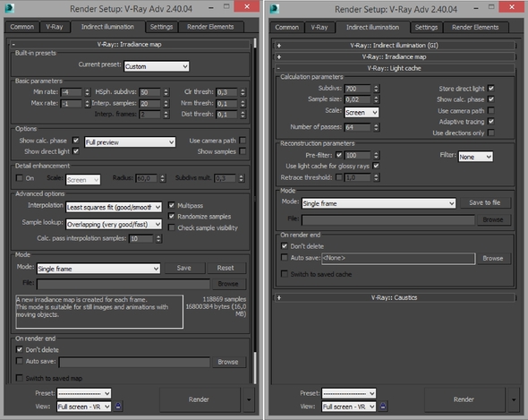Screen dimensions: 528x420
Task: Click Light cache Subdivs field showing 700
Action: point(358,89)
